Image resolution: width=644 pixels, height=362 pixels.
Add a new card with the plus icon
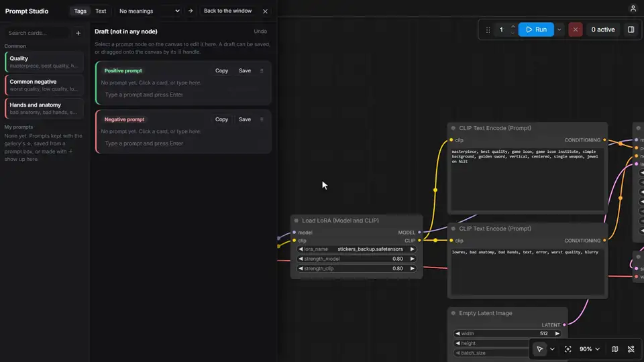78,33
